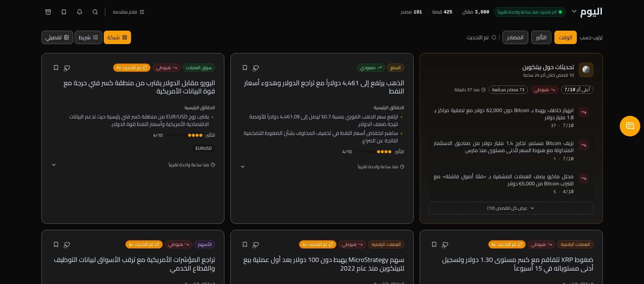Click the EURUSD ticker chip
644x284 pixels.
pyautogui.click(x=203, y=148)
